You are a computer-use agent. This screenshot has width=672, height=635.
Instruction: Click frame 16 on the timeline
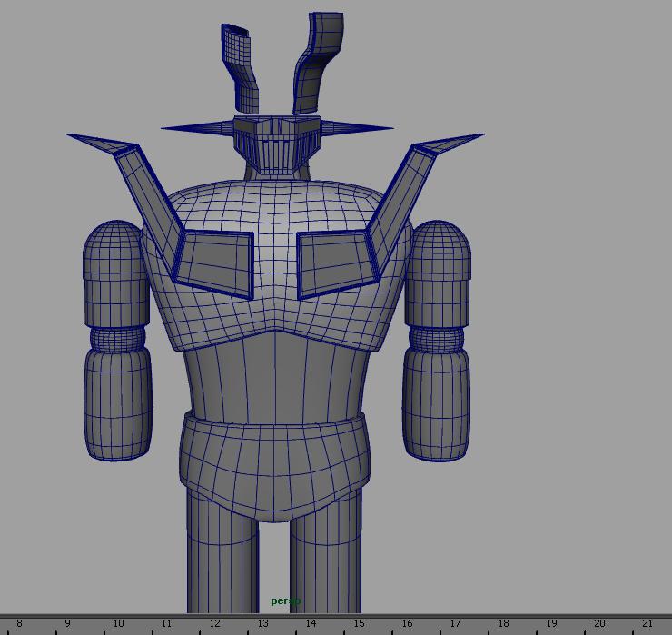[407, 623]
